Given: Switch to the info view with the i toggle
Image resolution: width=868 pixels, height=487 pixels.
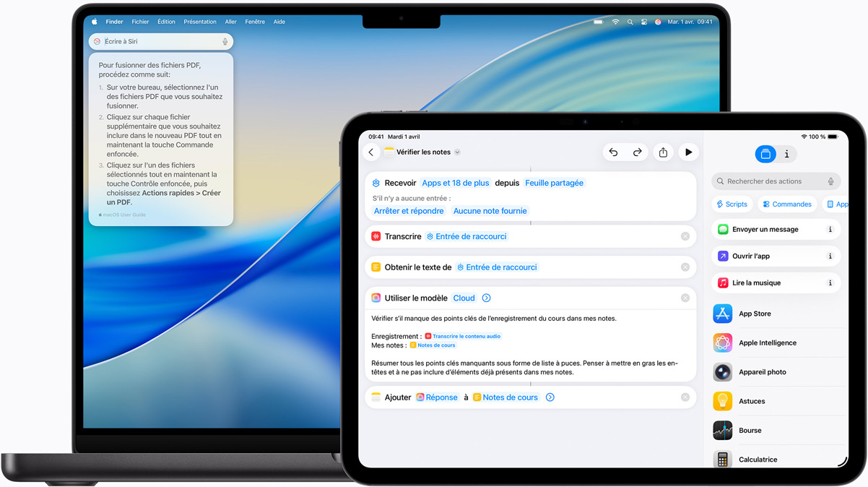Looking at the screenshot, I should tap(786, 154).
